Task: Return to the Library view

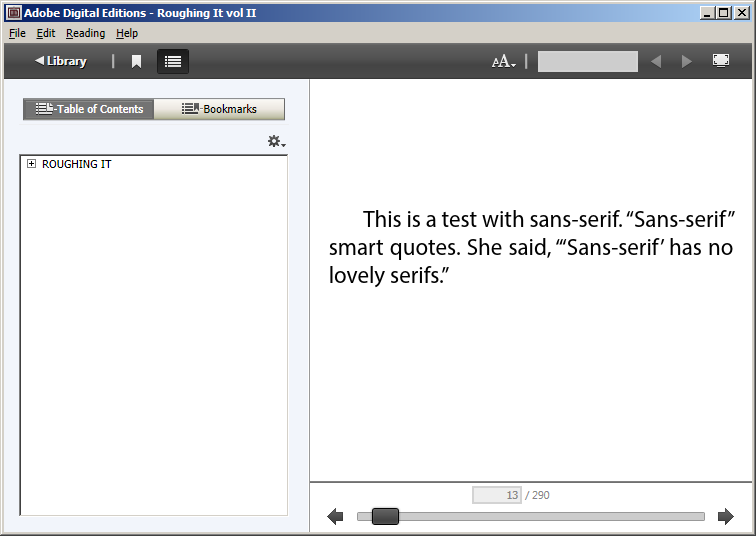Action: coord(61,61)
